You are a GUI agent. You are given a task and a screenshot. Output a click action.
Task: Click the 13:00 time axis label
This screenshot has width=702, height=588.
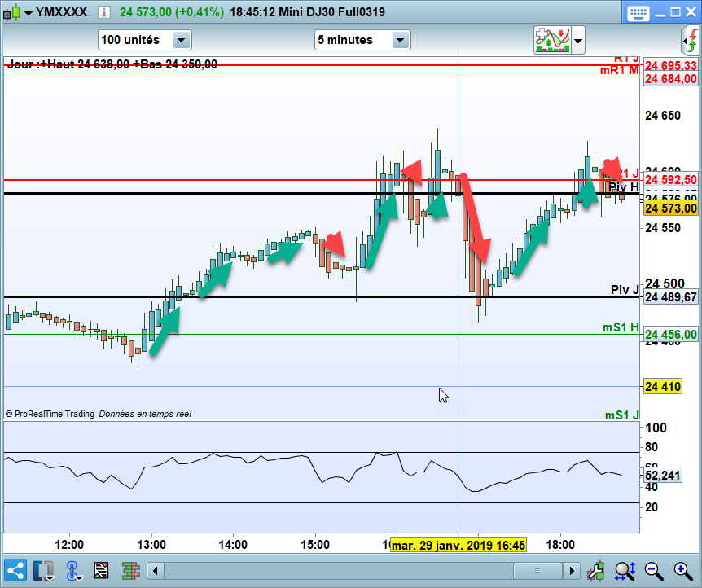click(x=151, y=545)
